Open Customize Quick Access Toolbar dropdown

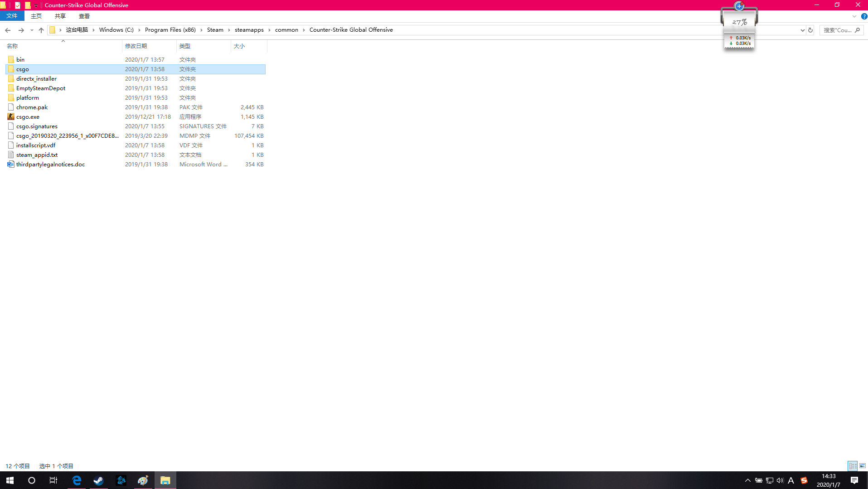pos(36,5)
